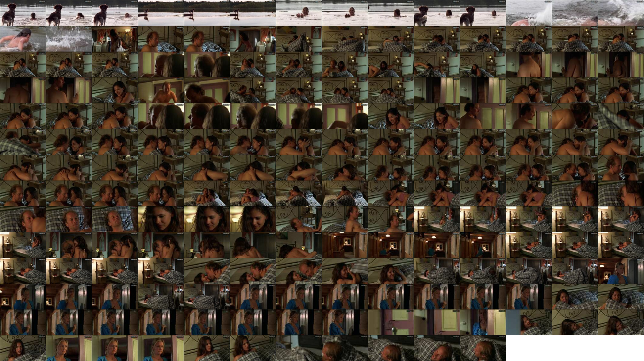The width and height of the screenshot is (644, 361).
Task: Click frame of room with red curtains
Action: pyautogui.click(x=115, y=39)
